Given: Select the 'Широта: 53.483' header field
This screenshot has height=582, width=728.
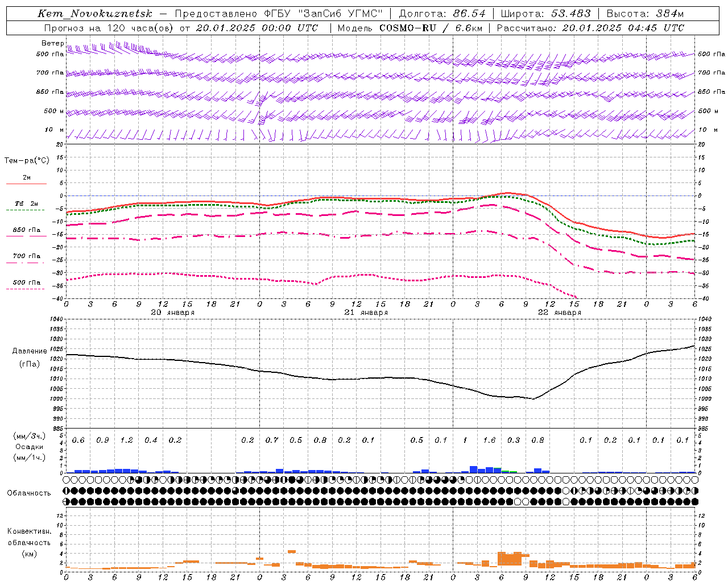Looking at the screenshot, I should pyautogui.click(x=546, y=14).
